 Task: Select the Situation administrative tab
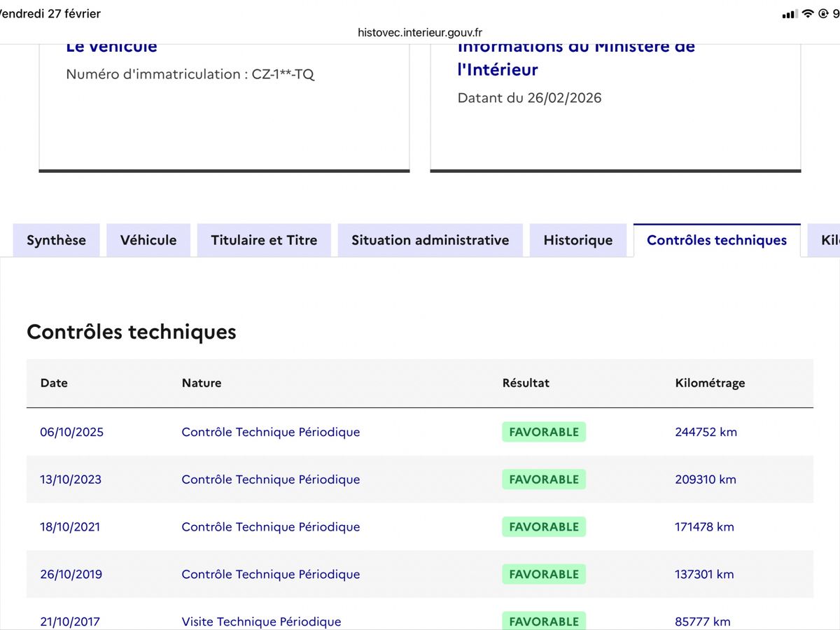(430, 240)
